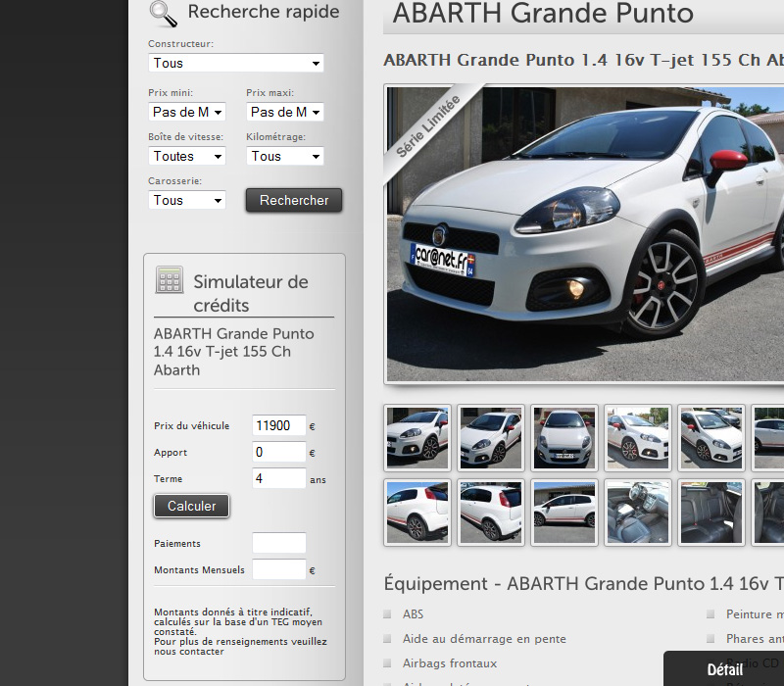The height and width of the screenshot is (686, 784).
Task: Click the magnifying glass search icon
Action: click(x=164, y=14)
